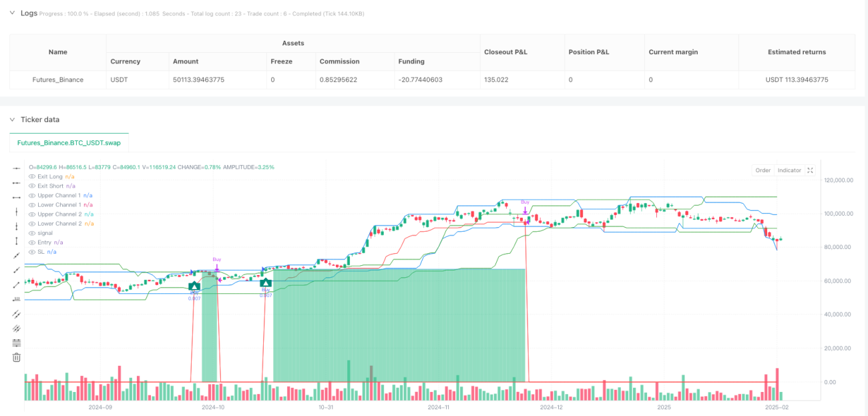
Task: Collapse the Ticker data section
Action: coord(11,120)
